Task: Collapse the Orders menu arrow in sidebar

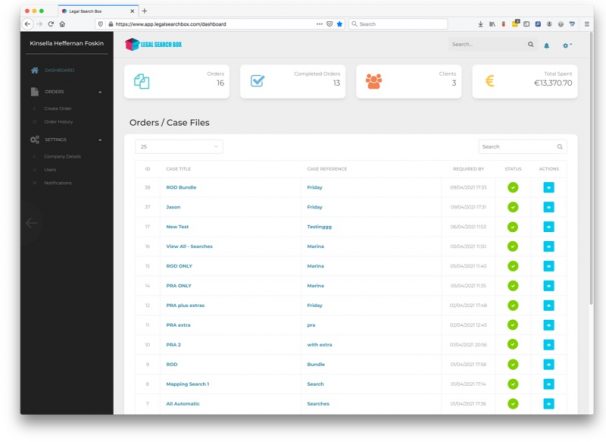Action: tap(100, 92)
